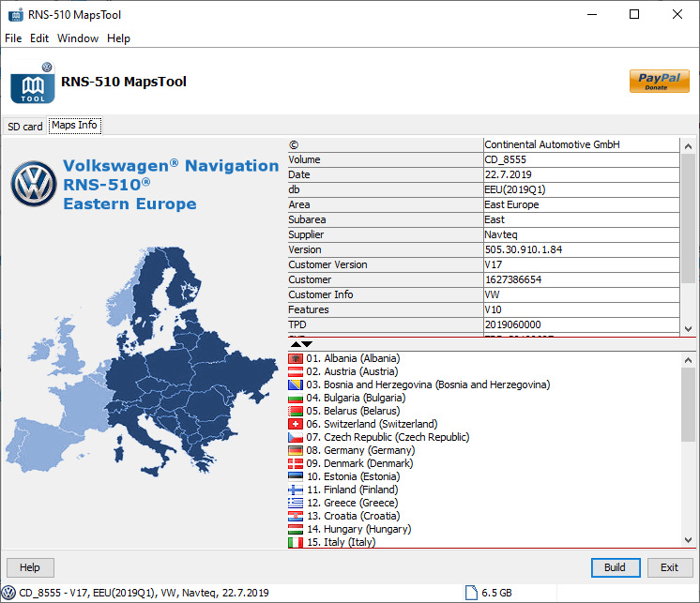The image size is (700, 603).
Task: Select the db value EEU(2019Q1)
Action: click(x=581, y=189)
